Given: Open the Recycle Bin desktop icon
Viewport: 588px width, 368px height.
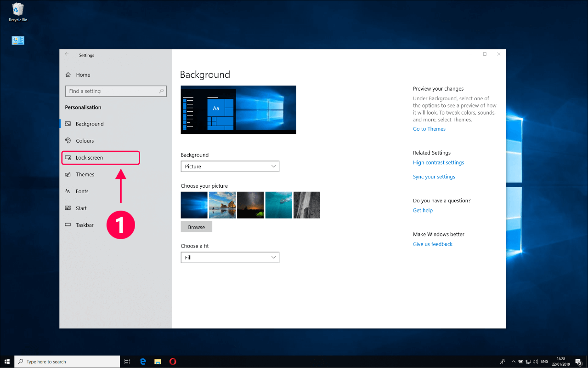Looking at the screenshot, I should coord(18,12).
